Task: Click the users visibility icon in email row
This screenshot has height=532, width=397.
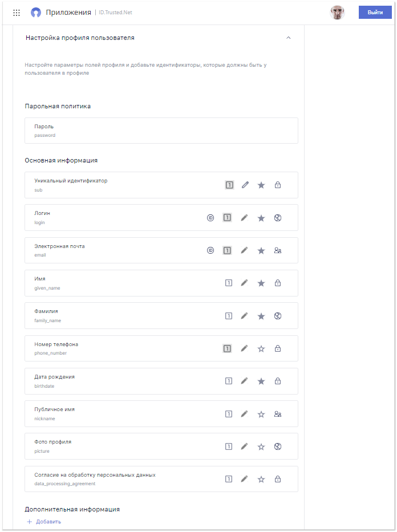Action: pos(278,250)
